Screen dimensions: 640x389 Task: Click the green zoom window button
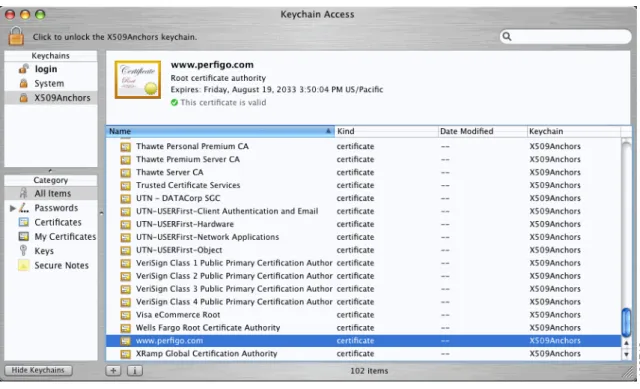pos(40,15)
